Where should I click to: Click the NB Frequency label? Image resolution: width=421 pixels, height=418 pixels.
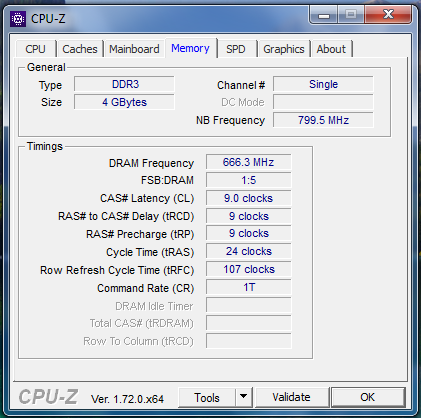coord(230,120)
